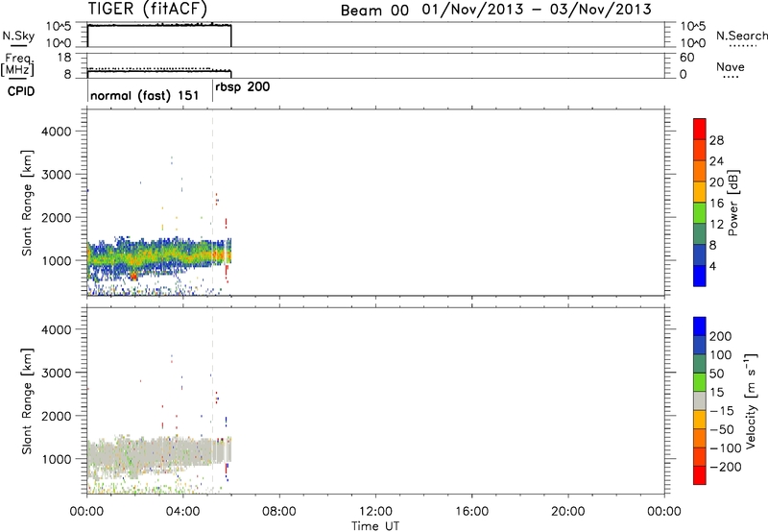Click the "24" tick on Power colorbar
The width and height of the screenshot is (768, 532).
tap(716, 161)
